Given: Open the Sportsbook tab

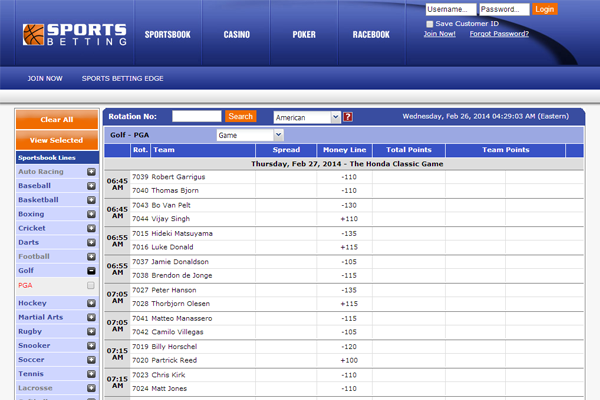Looking at the screenshot, I should pos(168,35).
